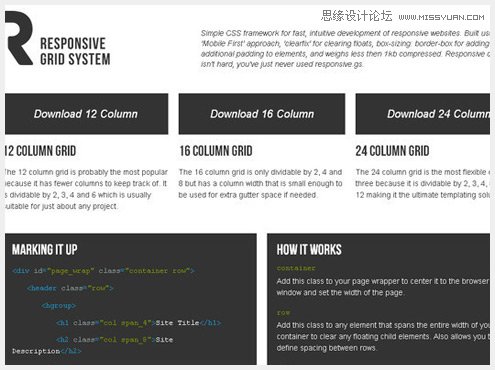This screenshot has height=370, width=495.
Task: Click the Responsive Grid System title
Action: tap(75, 51)
